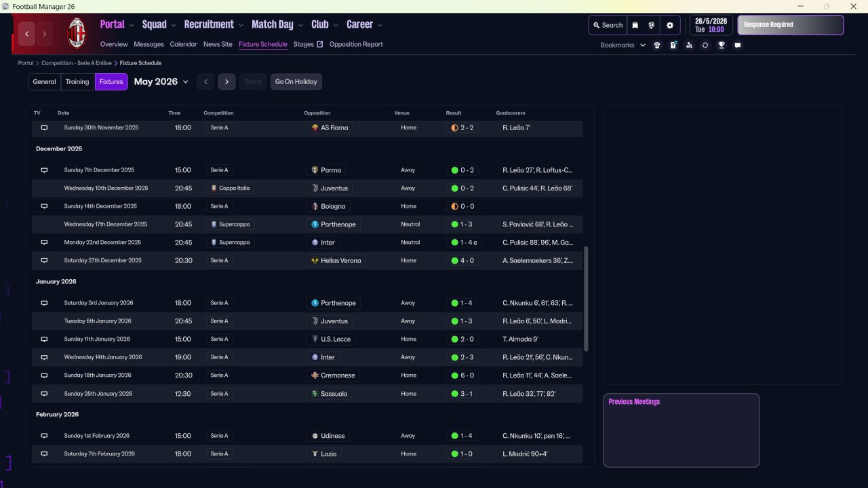Click the TV icon for Sassuolo match

[x=44, y=393]
